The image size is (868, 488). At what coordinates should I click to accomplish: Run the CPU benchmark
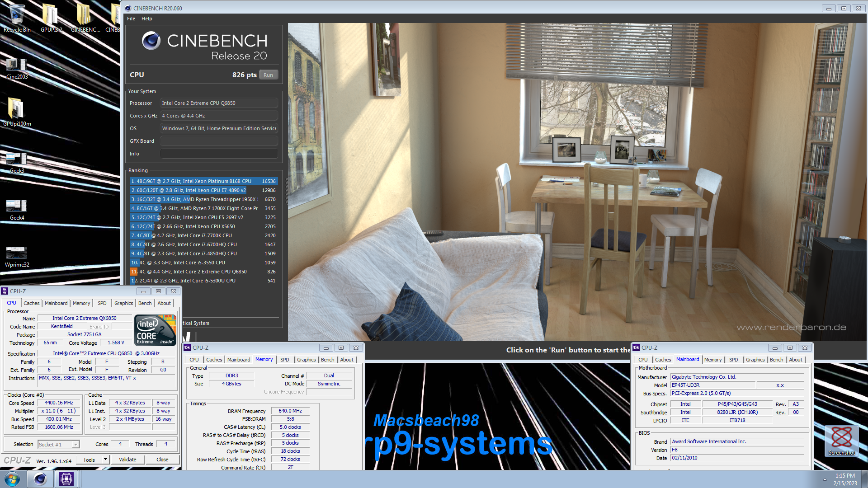pyautogui.click(x=268, y=75)
